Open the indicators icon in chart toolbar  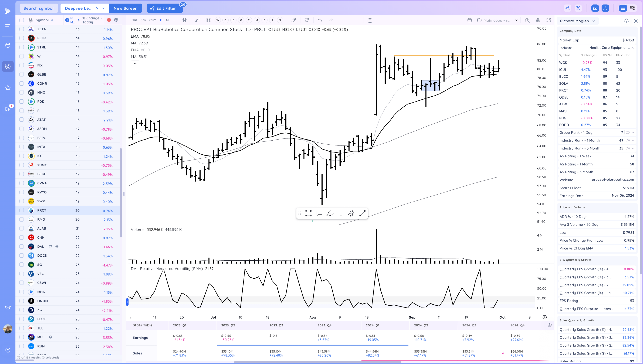[x=198, y=20]
